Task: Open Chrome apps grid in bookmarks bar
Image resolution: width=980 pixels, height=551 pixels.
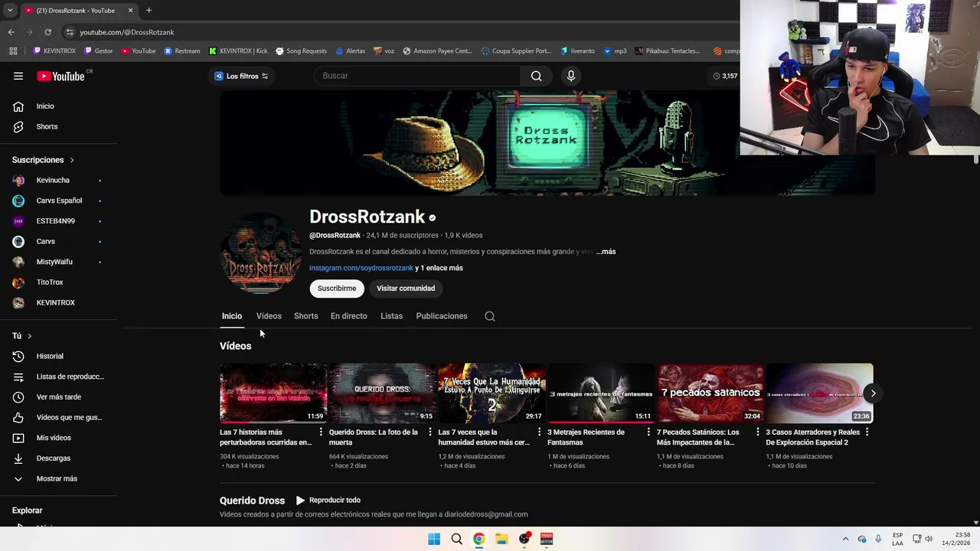Action: tap(13, 51)
